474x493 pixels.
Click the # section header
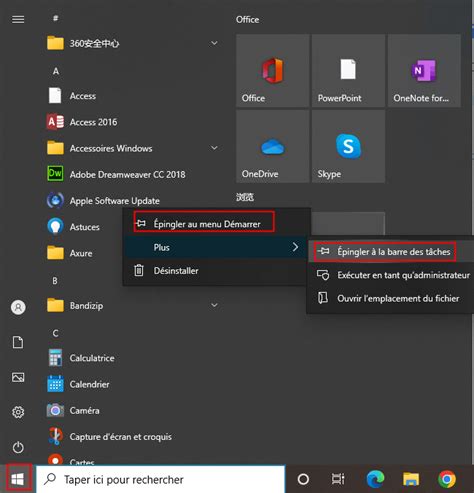tap(56, 18)
